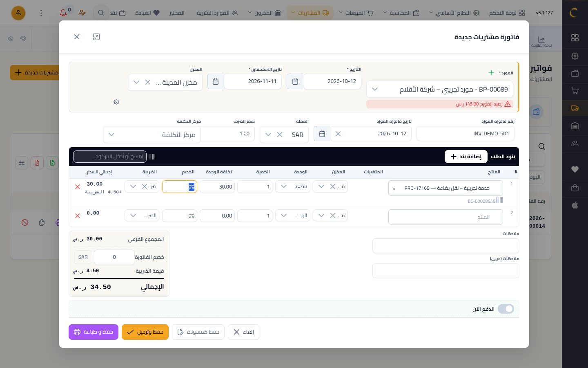Clear selected warehouse in header
The image size is (588, 368).
click(148, 82)
